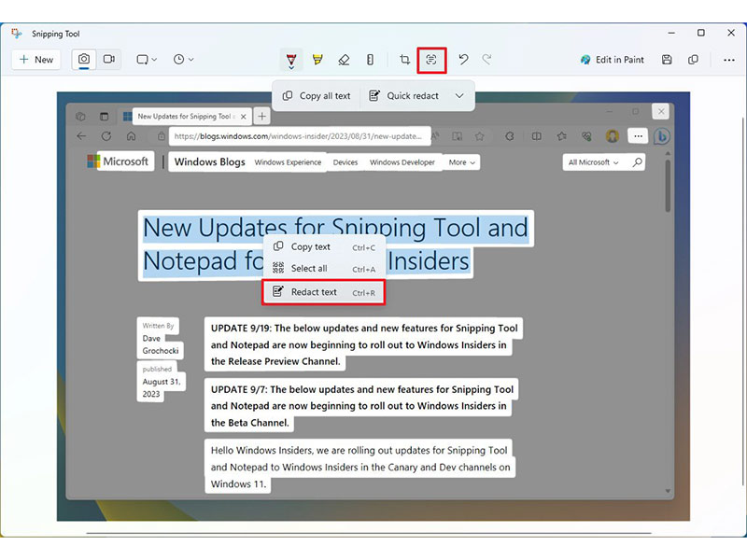Click the Snipping Tool horizontal scrollbar
The height and width of the screenshot is (560, 747).
tap(368, 533)
